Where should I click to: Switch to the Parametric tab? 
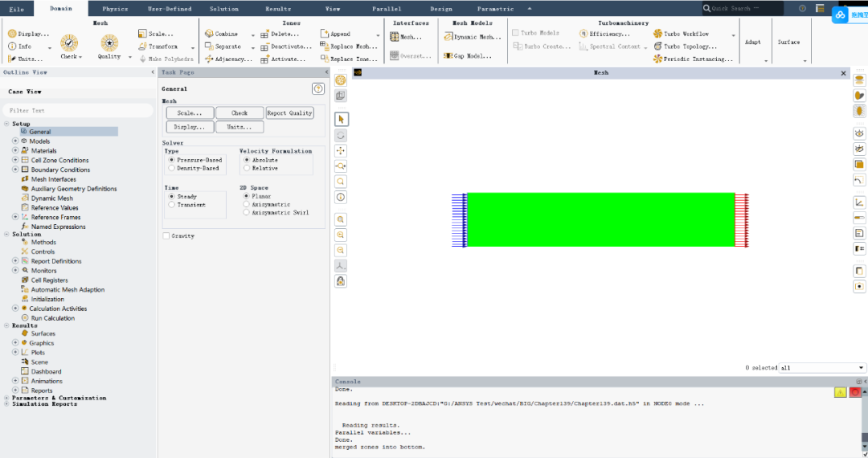(x=495, y=9)
